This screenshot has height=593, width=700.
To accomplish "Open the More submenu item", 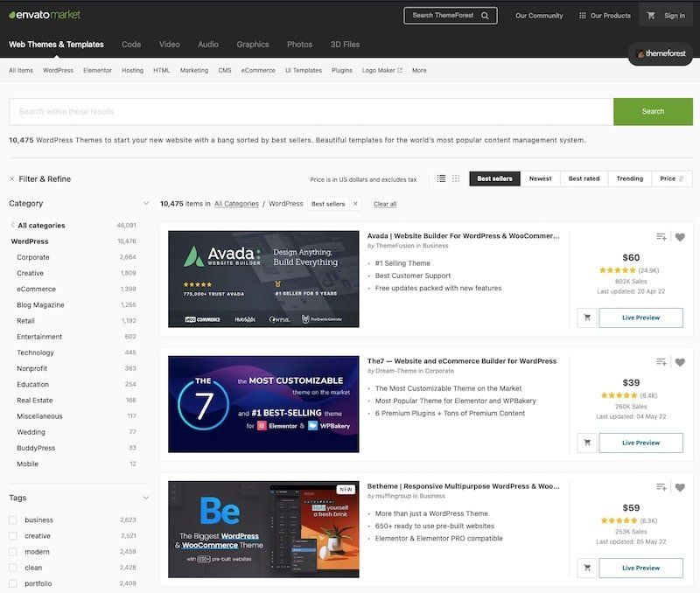I will (419, 71).
